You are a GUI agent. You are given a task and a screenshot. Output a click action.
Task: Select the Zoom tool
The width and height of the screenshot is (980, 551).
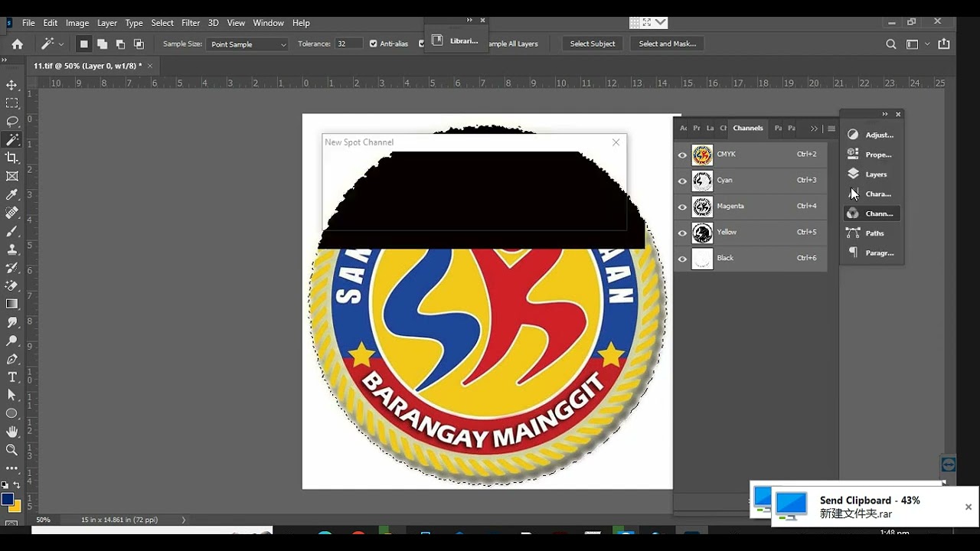(11, 450)
